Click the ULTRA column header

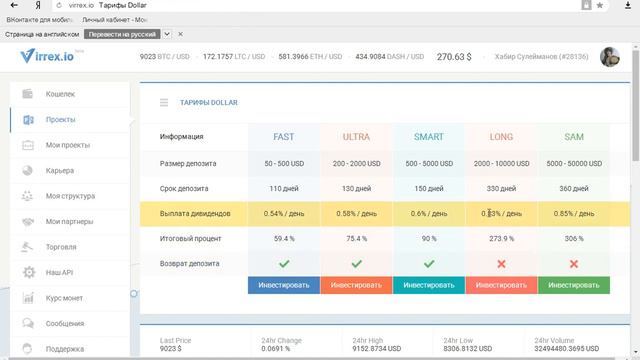pyautogui.click(x=356, y=137)
